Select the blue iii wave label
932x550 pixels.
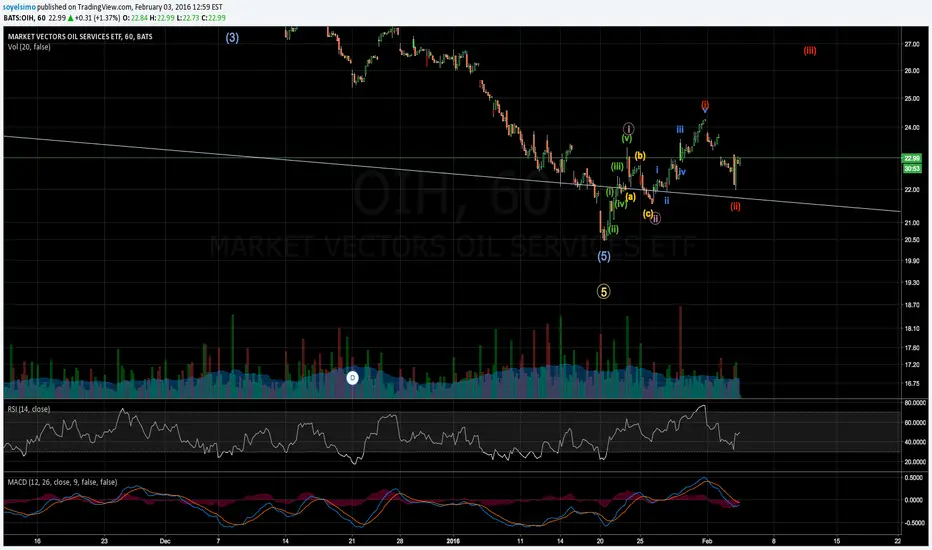coord(679,129)
